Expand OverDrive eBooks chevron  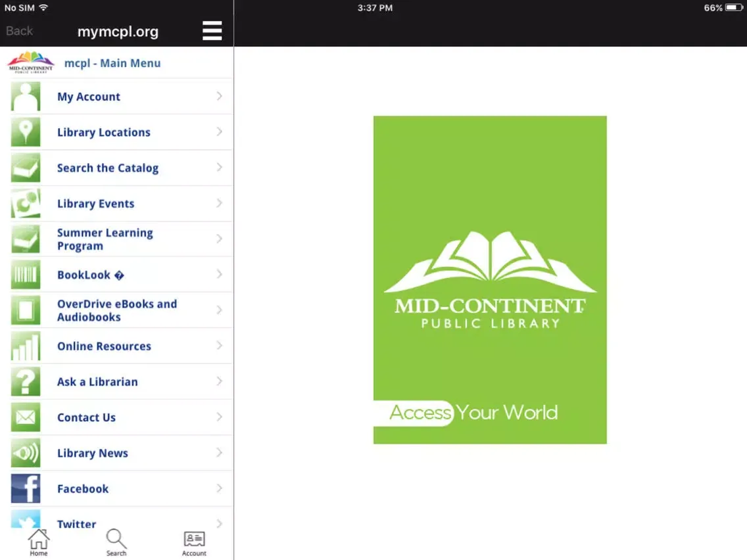219,310
